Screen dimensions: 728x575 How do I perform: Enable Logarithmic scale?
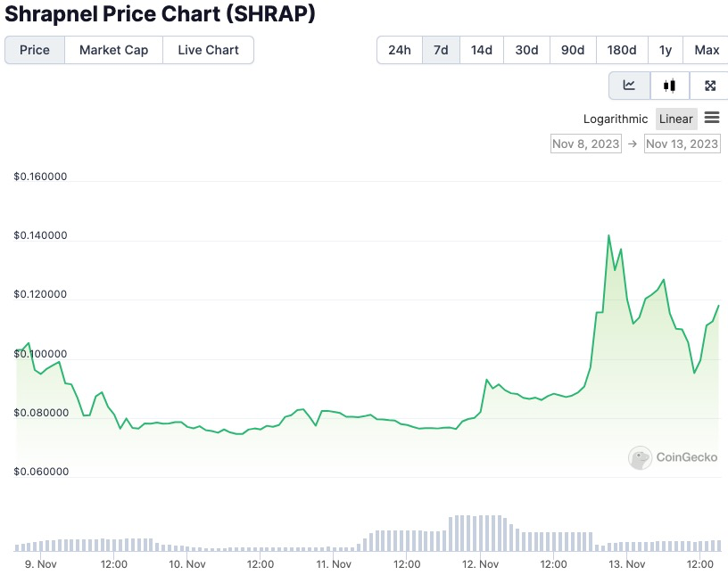[x=616, y=119]
